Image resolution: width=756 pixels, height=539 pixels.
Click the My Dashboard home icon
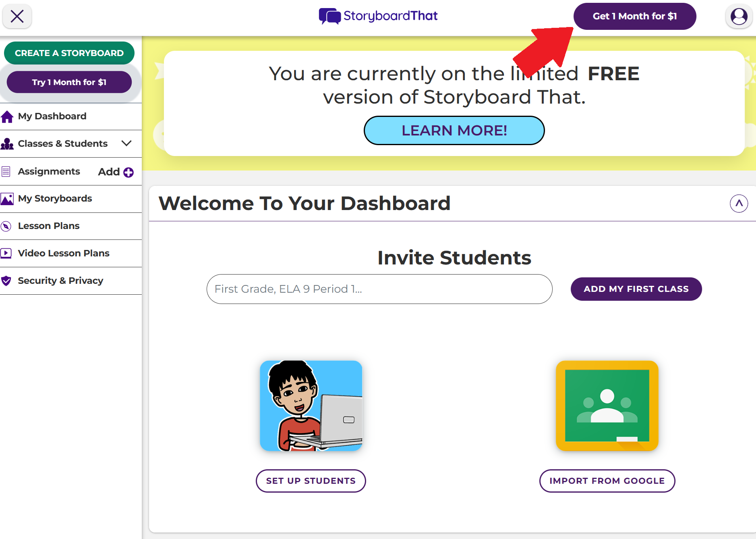[x=7, y=117]
